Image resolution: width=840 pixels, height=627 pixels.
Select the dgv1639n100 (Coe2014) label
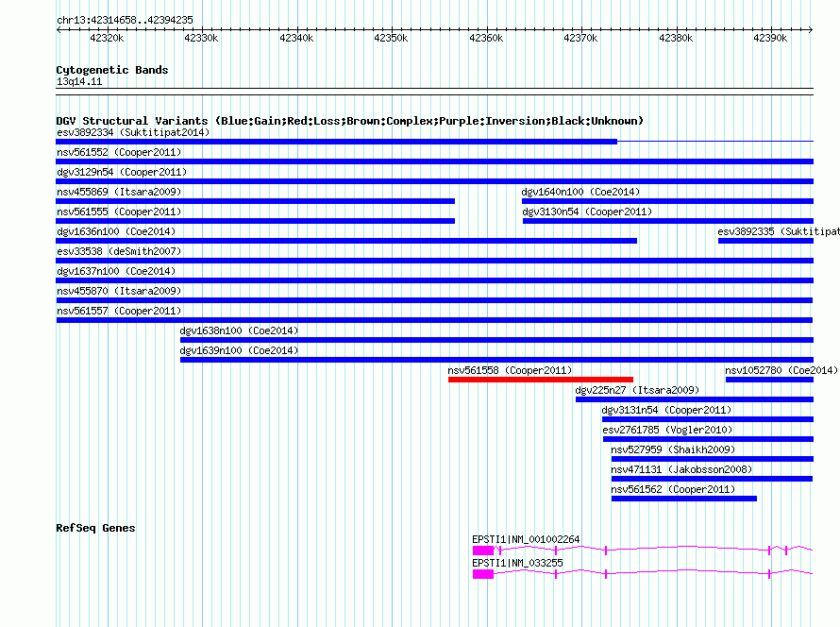point(239,350)
